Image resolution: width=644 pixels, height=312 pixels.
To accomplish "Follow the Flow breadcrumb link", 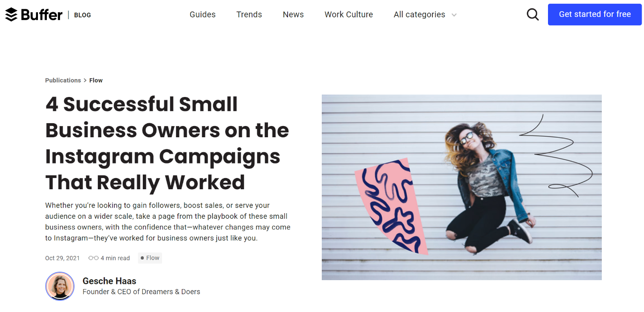I will pos(96,81).
